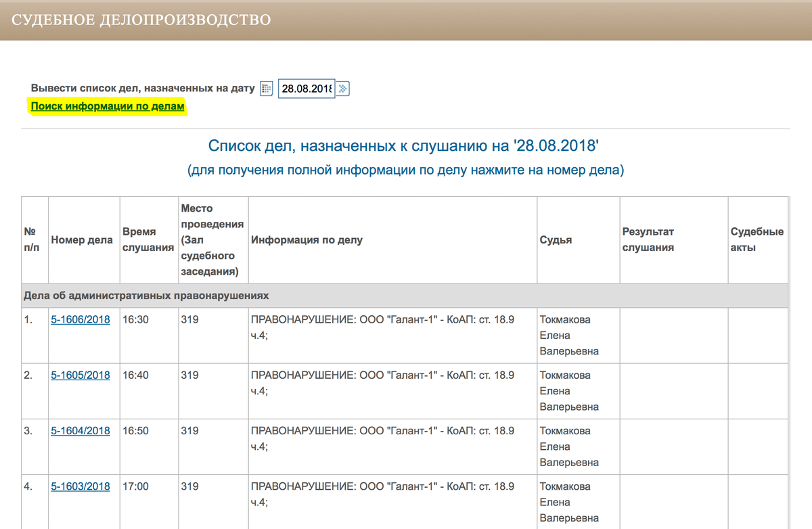Click hearing time 16:30

tap(135, 319)
